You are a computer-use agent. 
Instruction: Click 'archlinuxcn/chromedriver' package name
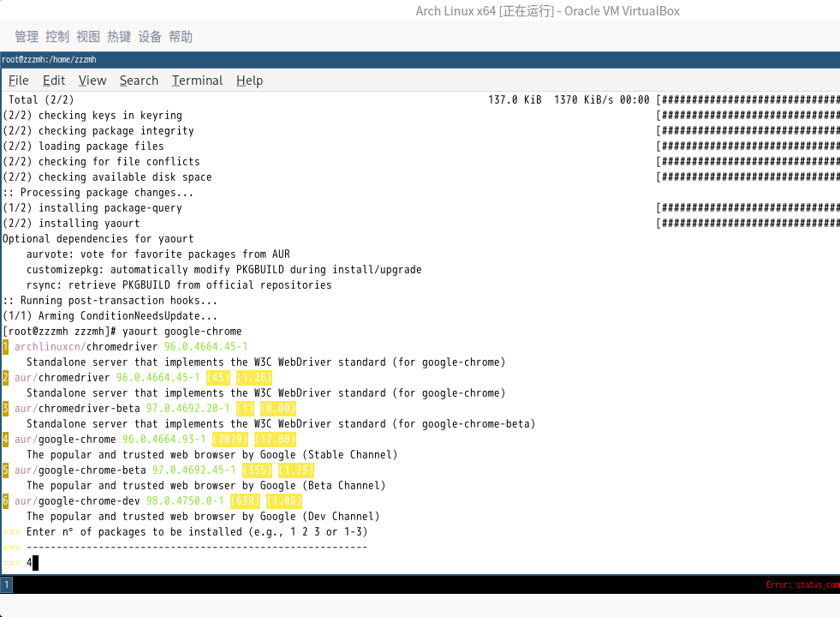[86, 347]
